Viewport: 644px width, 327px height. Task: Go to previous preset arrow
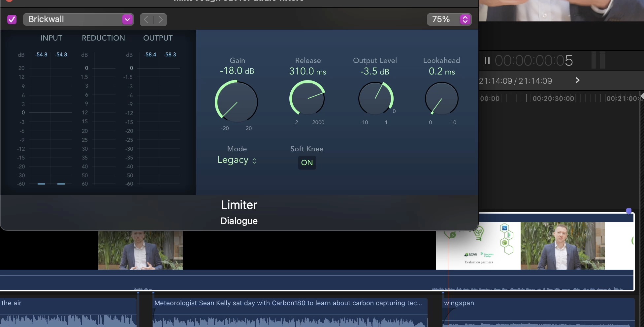pyautogui.click(x=146, y=19)
